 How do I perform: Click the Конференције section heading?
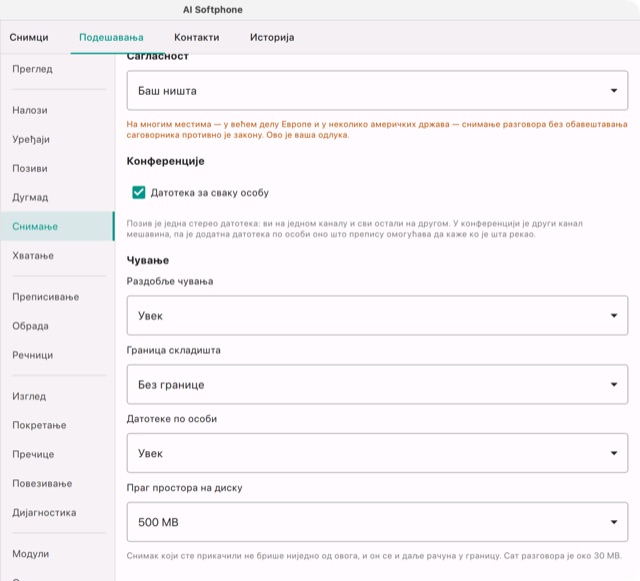[165, 161]
